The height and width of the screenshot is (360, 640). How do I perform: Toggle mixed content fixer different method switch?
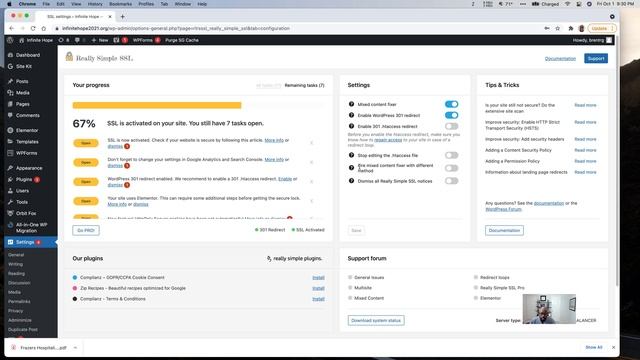[x=451, y=168]
